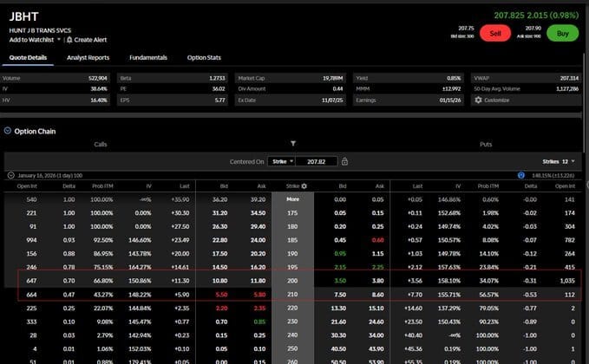Click the red Sell button
The image size is (589, 364).
pyautogui.click(x=495, y=34)
